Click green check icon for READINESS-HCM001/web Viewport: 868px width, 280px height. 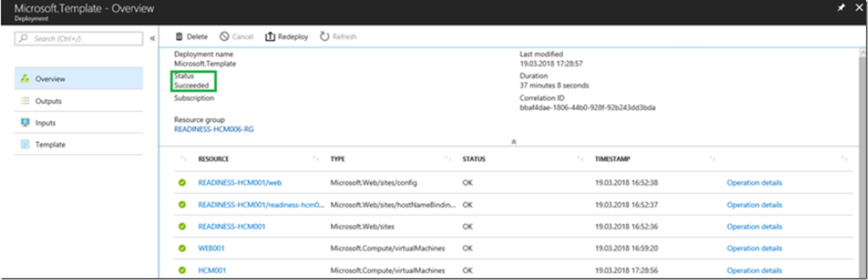pyautogui.click(x=182, y=183)
